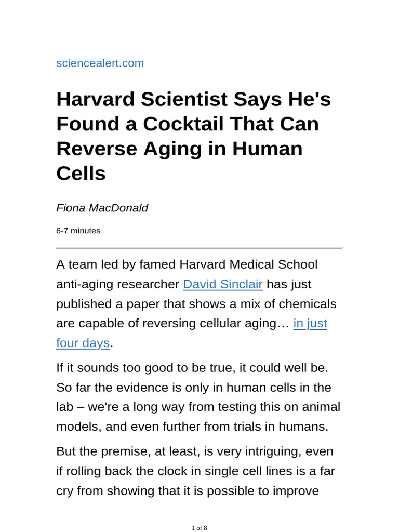The width and height of the screenshot is (399, 532).
Task: Click the word "Cells" ending the headline
Action: coord(81,174)
